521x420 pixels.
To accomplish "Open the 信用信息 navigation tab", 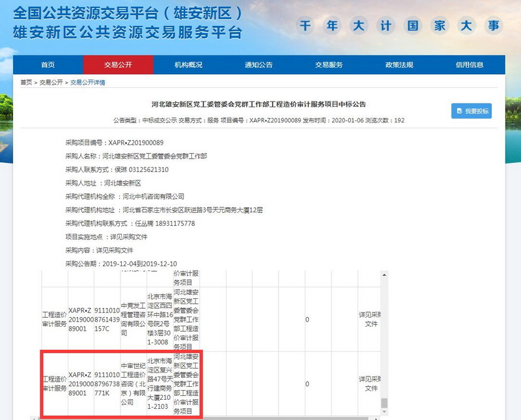I will (x=470, y=65).
